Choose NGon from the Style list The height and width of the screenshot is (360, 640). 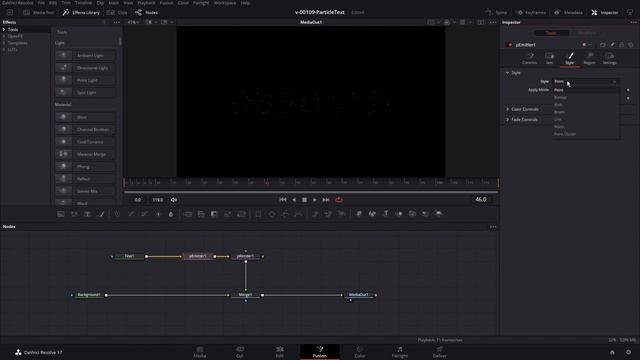coord(585,127)
